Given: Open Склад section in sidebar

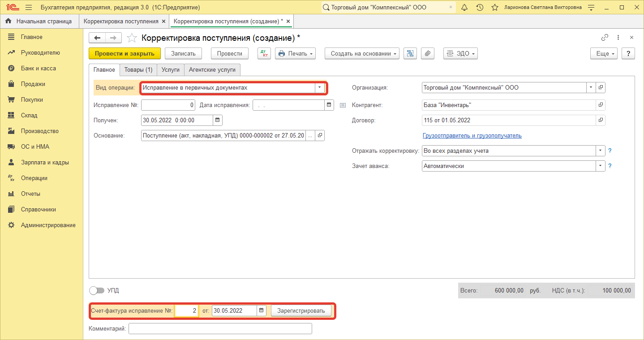Looking at the screenshot, I should [x=29, y=116].
